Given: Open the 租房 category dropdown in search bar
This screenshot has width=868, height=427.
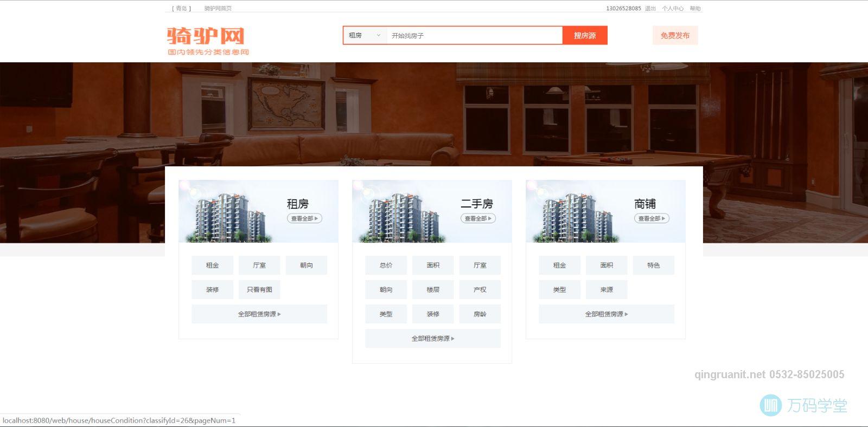Looking at the screenshot, I should pos(365,35).
